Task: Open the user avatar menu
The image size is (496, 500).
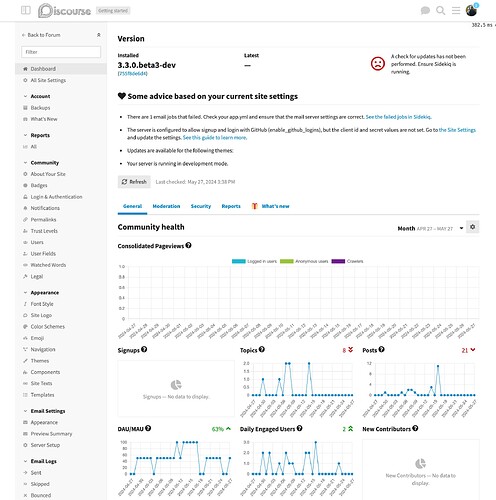Action: click(x=471, y=10)
